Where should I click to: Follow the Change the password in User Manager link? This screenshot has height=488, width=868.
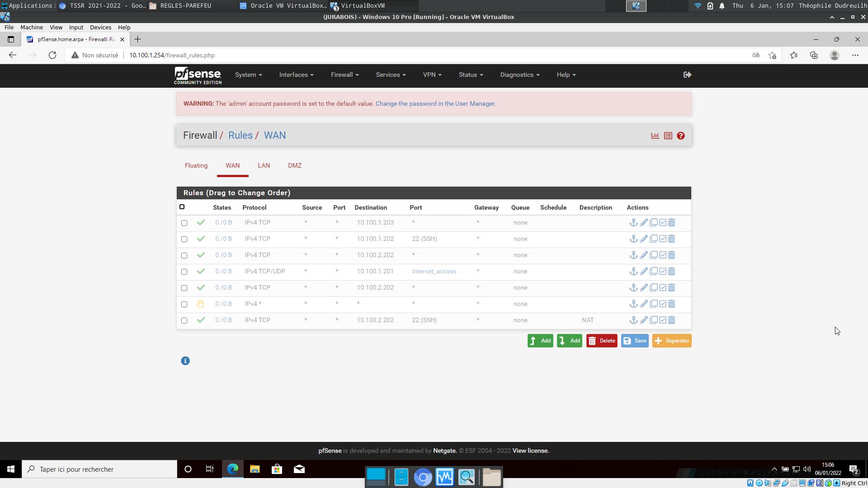(x=435, y=103)
